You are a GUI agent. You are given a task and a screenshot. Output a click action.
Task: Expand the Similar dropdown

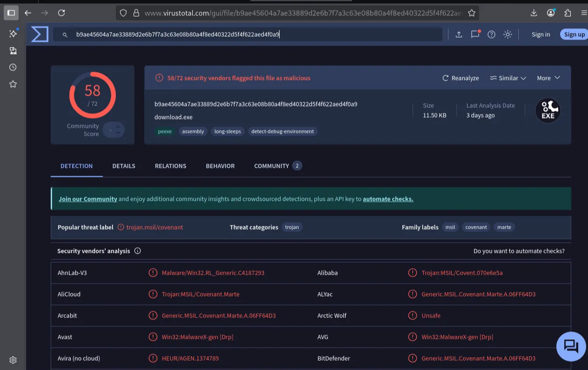point(508,78)
